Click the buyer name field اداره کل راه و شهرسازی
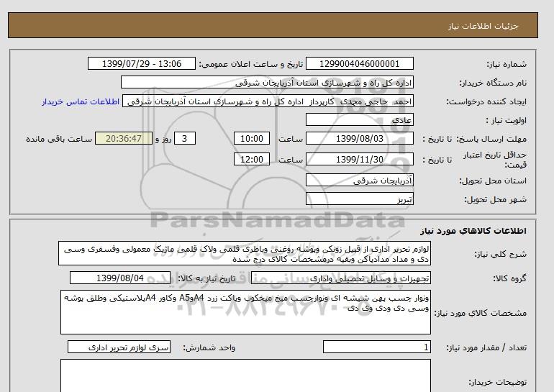554x392 pixels. pos(267,82)
